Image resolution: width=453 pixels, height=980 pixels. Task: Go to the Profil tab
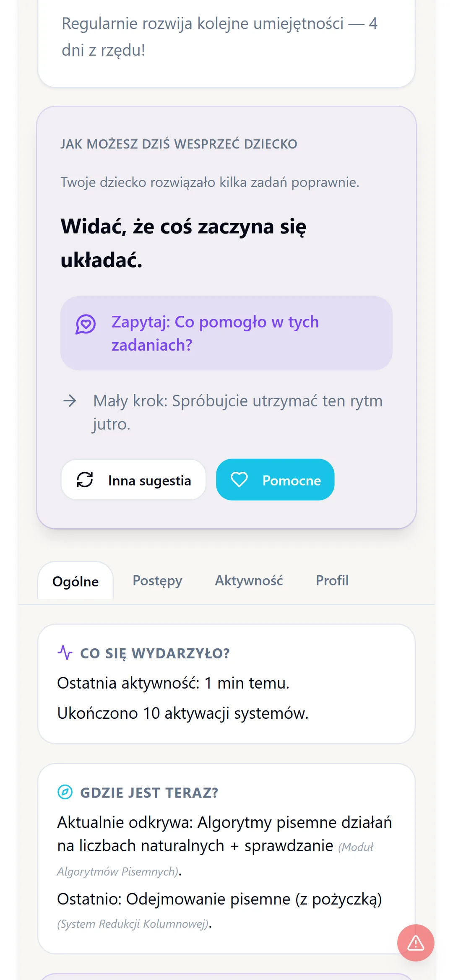(x=332, y=581)
